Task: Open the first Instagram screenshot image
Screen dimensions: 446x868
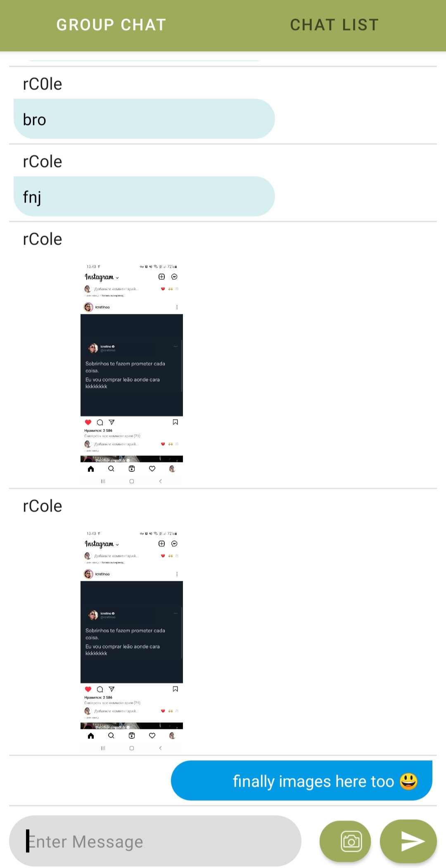Action: point(132,374)
